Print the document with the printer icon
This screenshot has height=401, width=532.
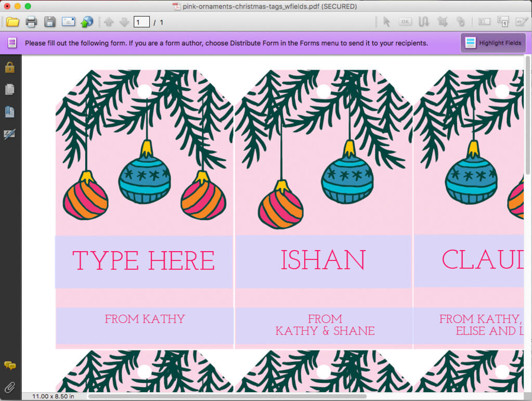[31, 22]
